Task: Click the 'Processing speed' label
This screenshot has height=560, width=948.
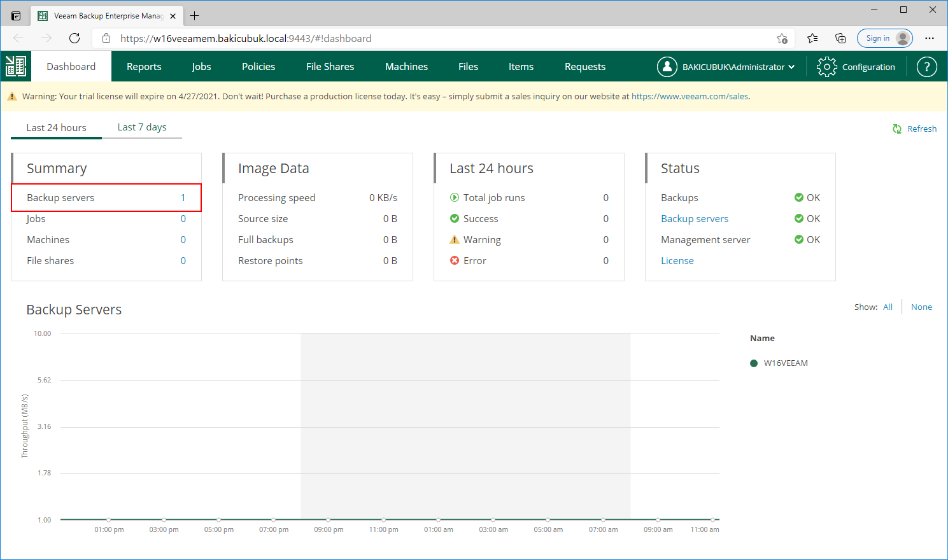Action: pyautogui.click(x=276, y=197)
